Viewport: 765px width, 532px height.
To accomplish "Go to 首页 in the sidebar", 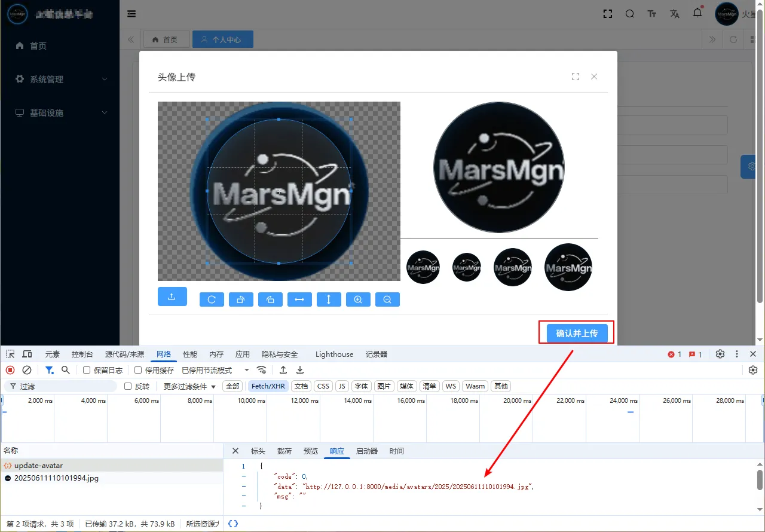I will pos(60,45).
